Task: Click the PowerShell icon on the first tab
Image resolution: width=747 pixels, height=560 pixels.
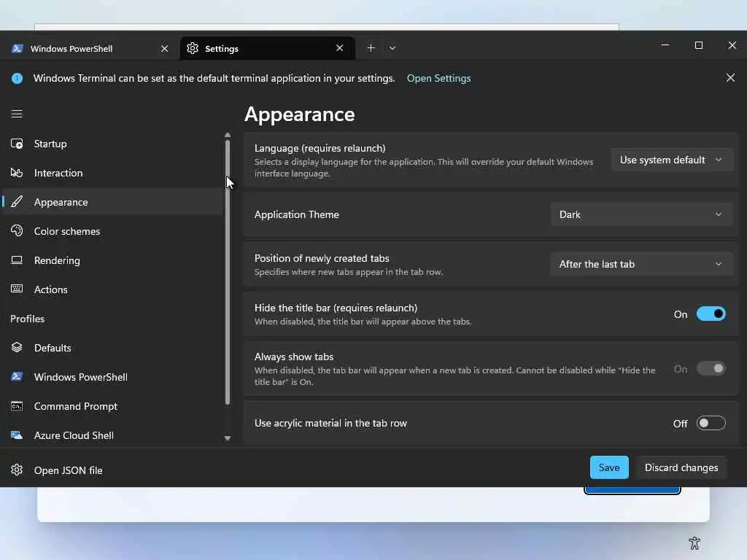Action: pyautogui.click(x=18, y=49)
